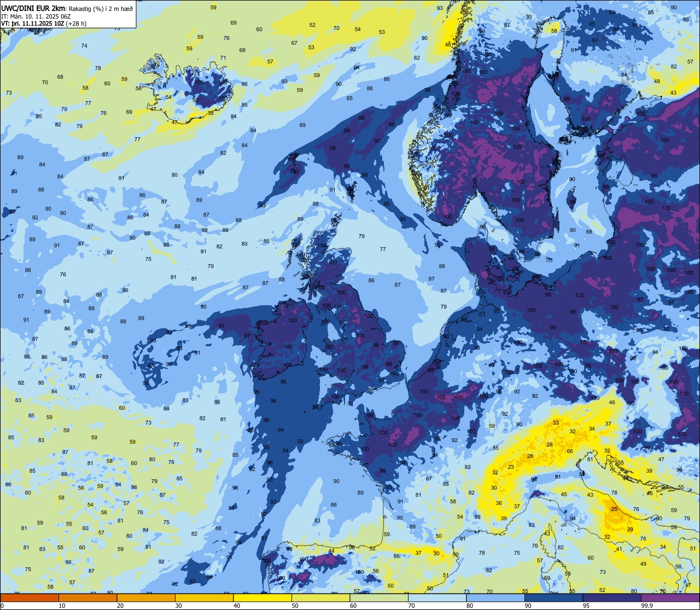Click the humidity value '44' over northern Spain
The width and height of the screenshot is (700, 610).
331,551
